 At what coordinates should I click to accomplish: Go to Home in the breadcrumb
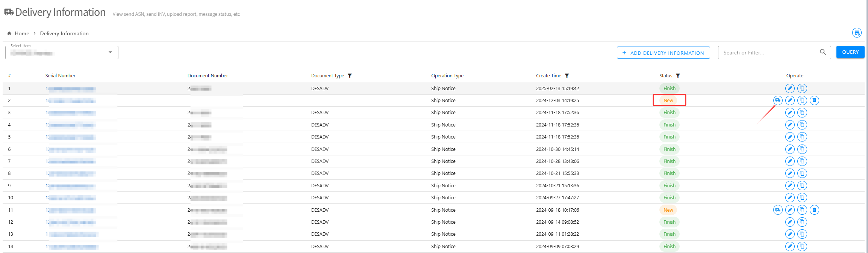click(22, 33)
